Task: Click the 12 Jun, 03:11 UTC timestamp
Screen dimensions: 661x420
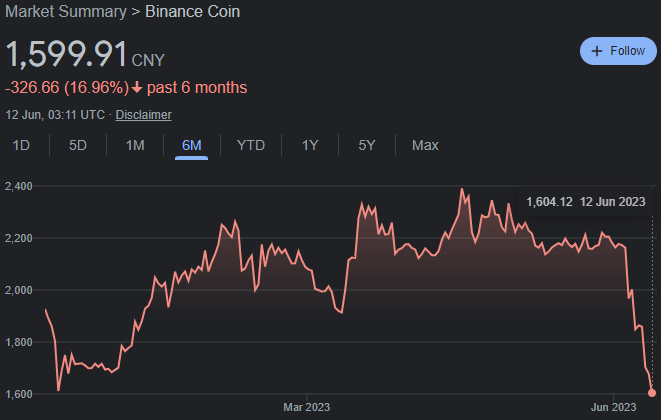Action: (55, 115)
